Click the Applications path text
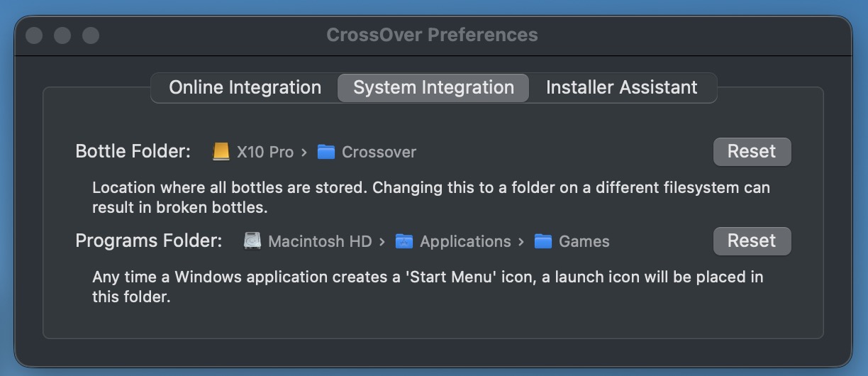 coord(465,241)
